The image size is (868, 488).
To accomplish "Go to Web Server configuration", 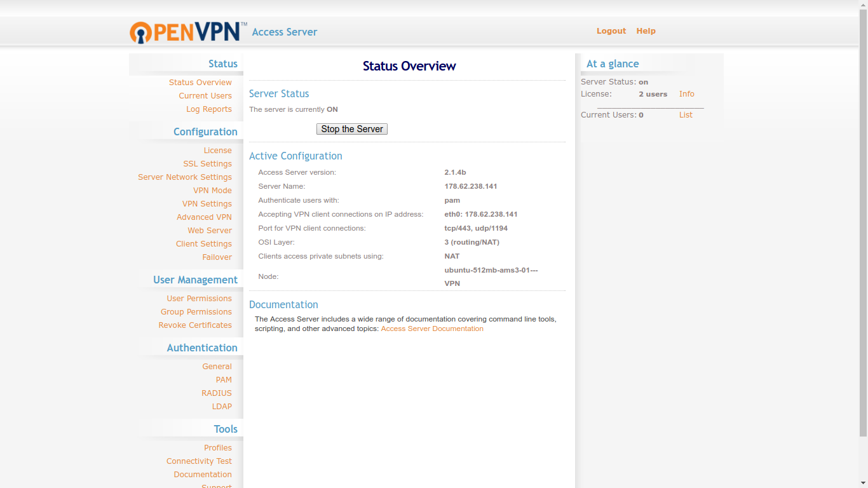I will click(x=210, y=231).
